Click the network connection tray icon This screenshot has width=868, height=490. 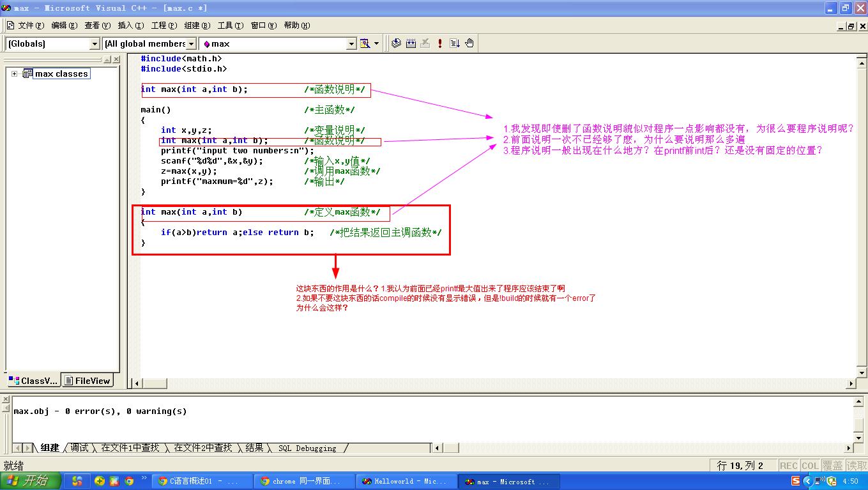pos(819,481)
